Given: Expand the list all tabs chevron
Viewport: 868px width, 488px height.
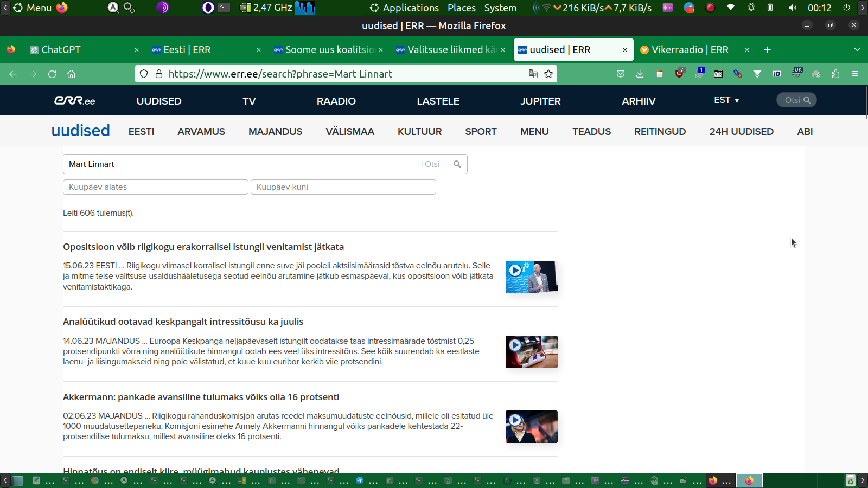Looking at the screenshot, I should click(x=857, y=50).
